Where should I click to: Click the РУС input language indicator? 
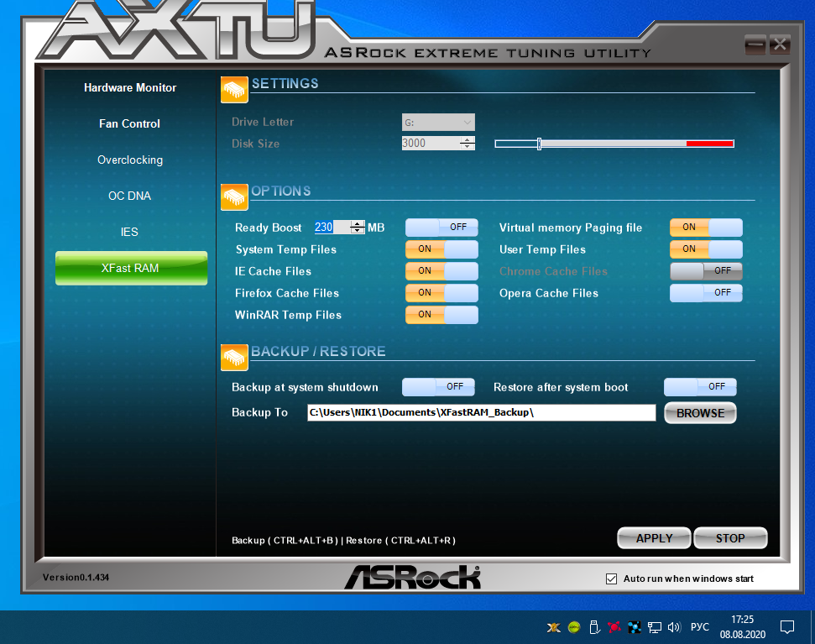click(700, 627)
